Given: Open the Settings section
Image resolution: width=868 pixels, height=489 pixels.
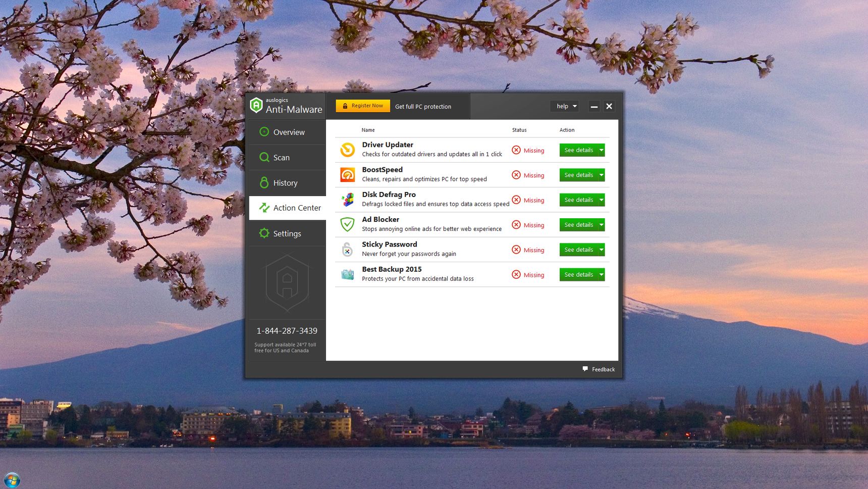Looking at the screenshot, I should tap(287, 233).
